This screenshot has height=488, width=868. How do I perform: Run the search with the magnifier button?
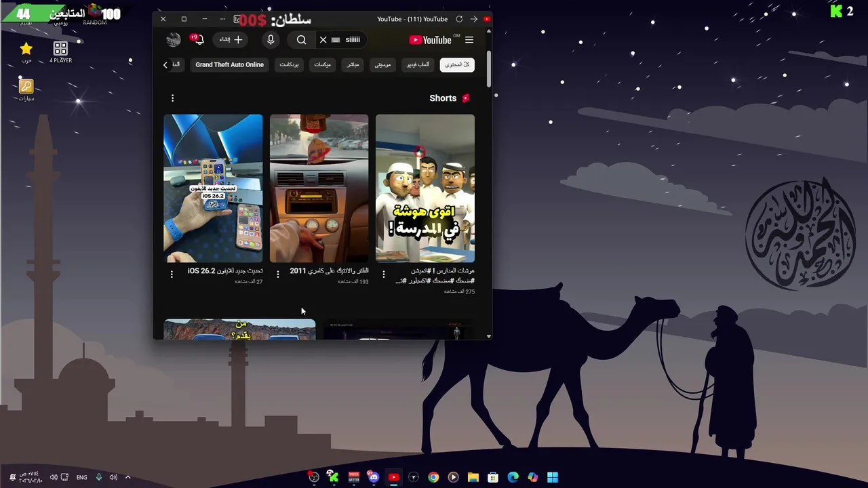tap(302, 40)
